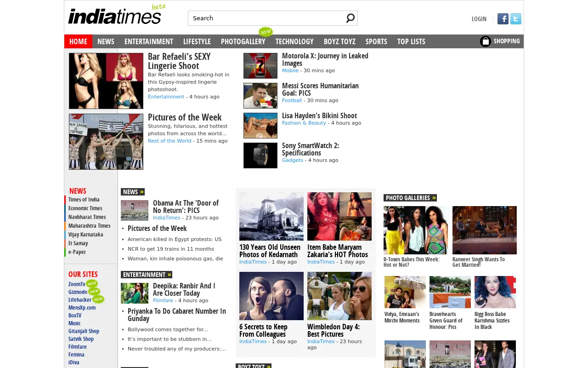Open B-Town Babes This Week gallery
Screen dimensions: 588x368
[x=412, y=262]
